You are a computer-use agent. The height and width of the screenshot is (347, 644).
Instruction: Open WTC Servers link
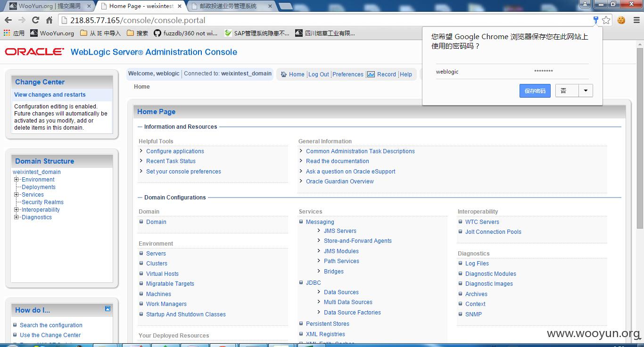point(482,222)
